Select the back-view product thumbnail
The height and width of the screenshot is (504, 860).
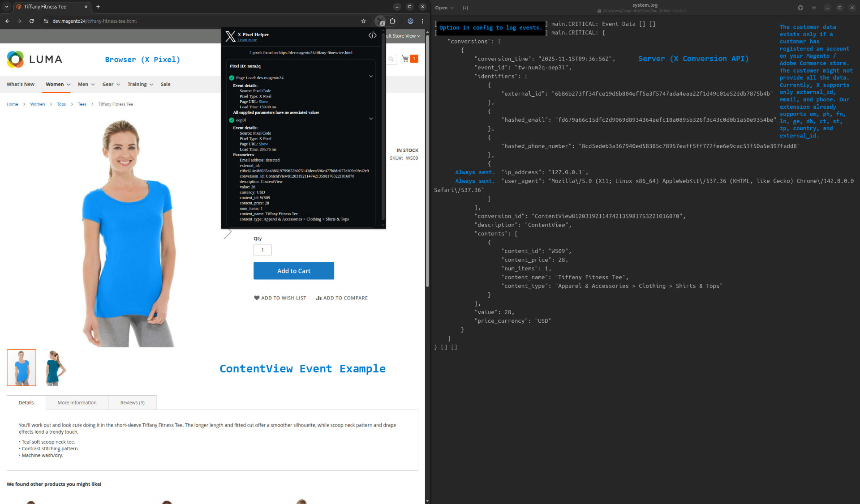[56, 368]
